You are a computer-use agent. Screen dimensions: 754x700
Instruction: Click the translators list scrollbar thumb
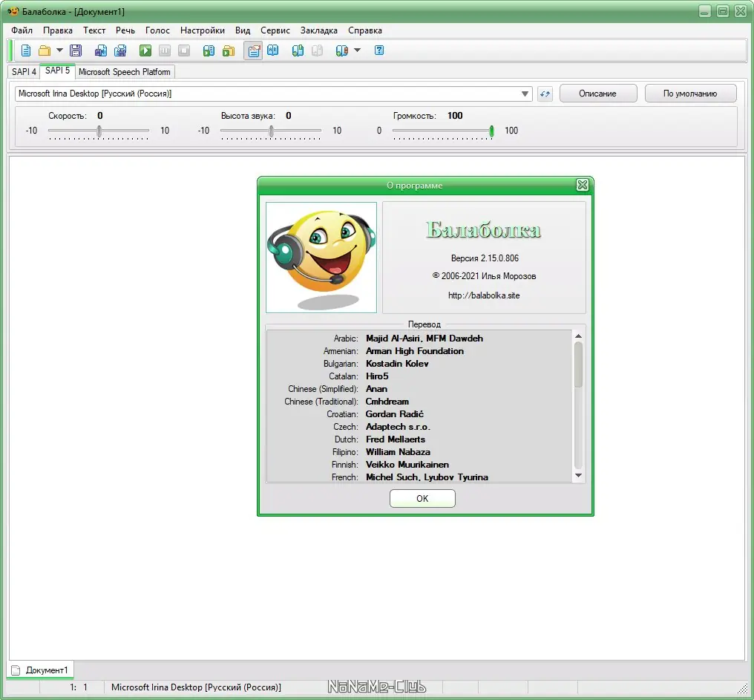pos(578,364)
